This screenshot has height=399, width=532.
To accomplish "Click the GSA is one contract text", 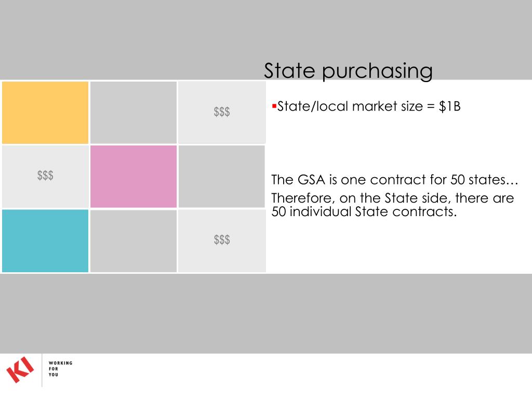I will click(x=395, y=180).
